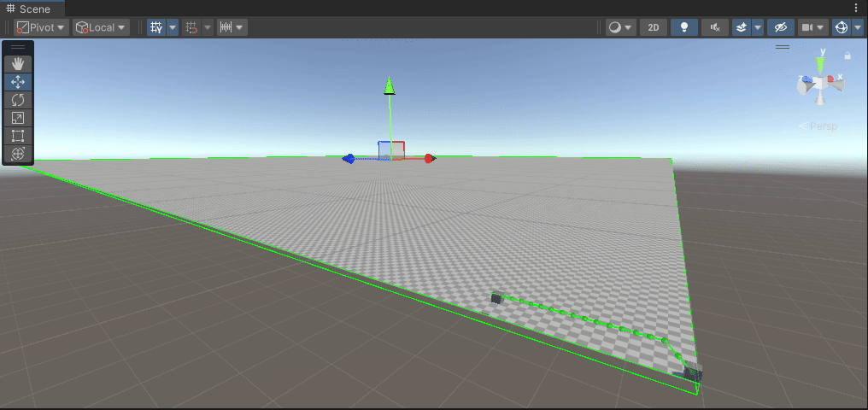The height and width of the screenshot is (410, 868).
Task: Open the effects dropdown arrow
Action: click(757, 27)
